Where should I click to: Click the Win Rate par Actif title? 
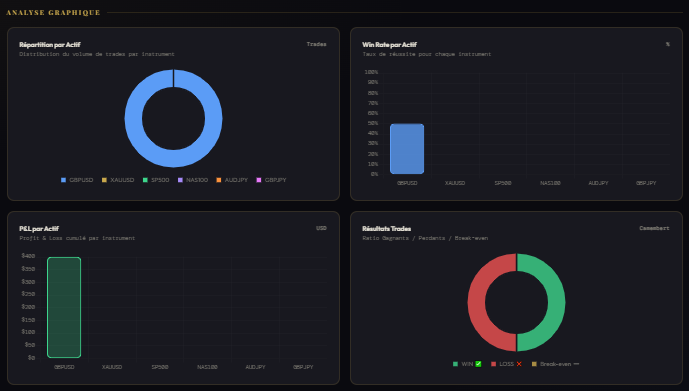[x=389, y=45]
